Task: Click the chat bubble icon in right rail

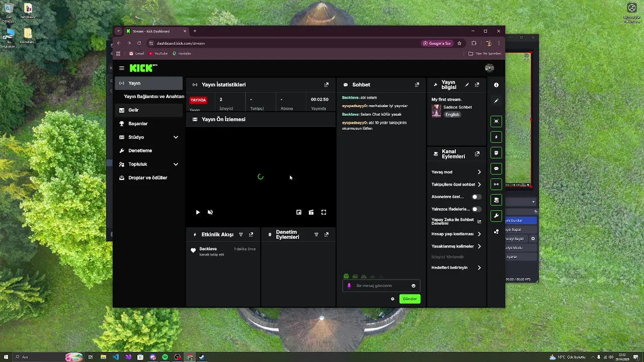Action: [x=496, y=168]
